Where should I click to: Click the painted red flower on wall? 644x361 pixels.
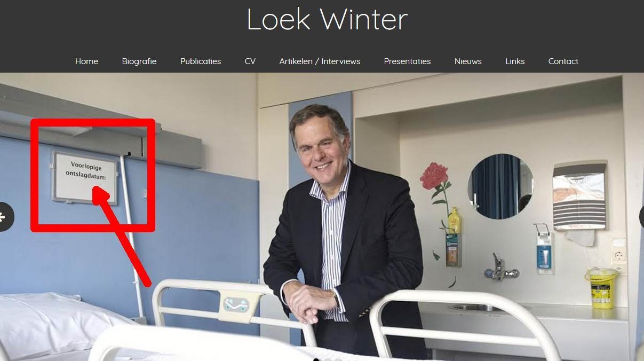tap(434, 177)
